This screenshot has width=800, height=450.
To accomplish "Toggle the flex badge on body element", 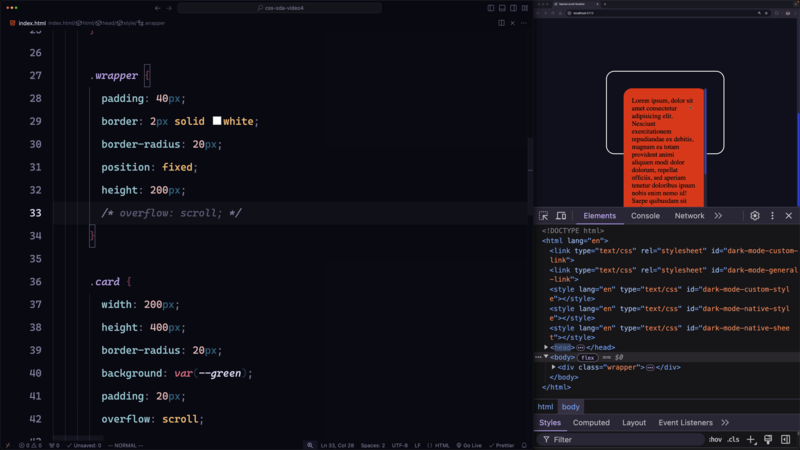I will pyautogui.click(x=588, y=357).
